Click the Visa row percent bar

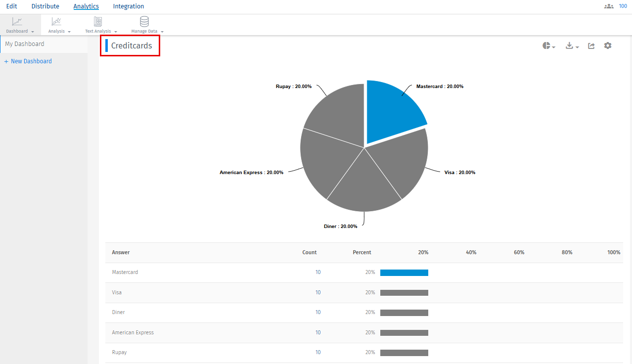coord(404,293)
